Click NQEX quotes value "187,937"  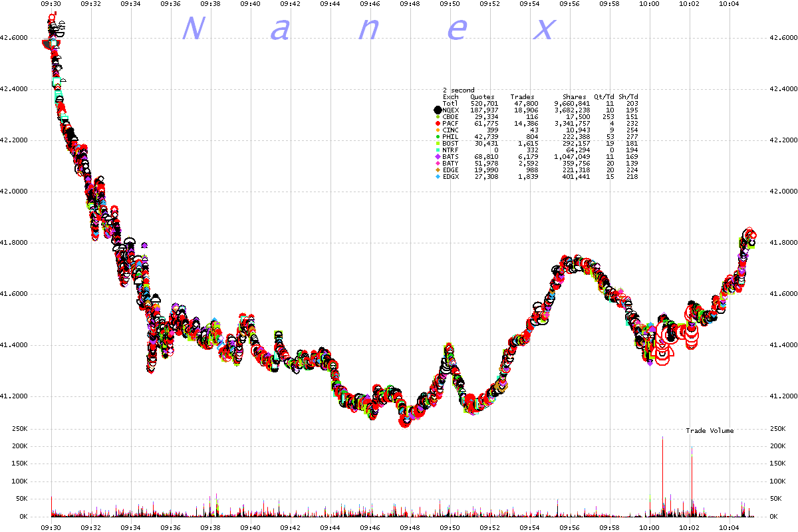[x=485, y=110]
